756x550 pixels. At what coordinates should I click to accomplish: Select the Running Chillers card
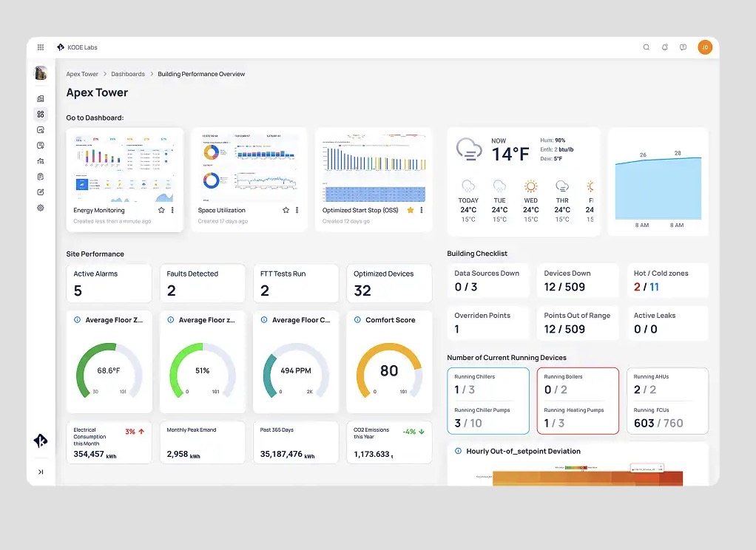488,401
